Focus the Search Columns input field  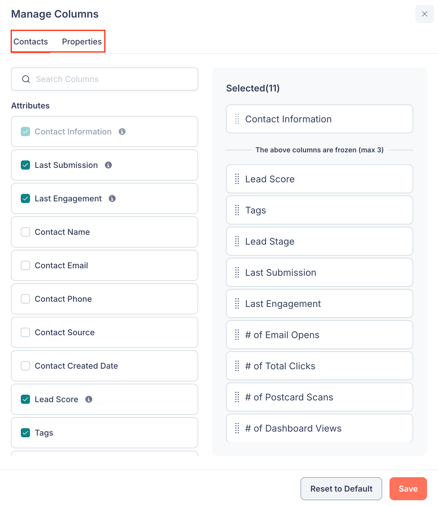point(105,79)
